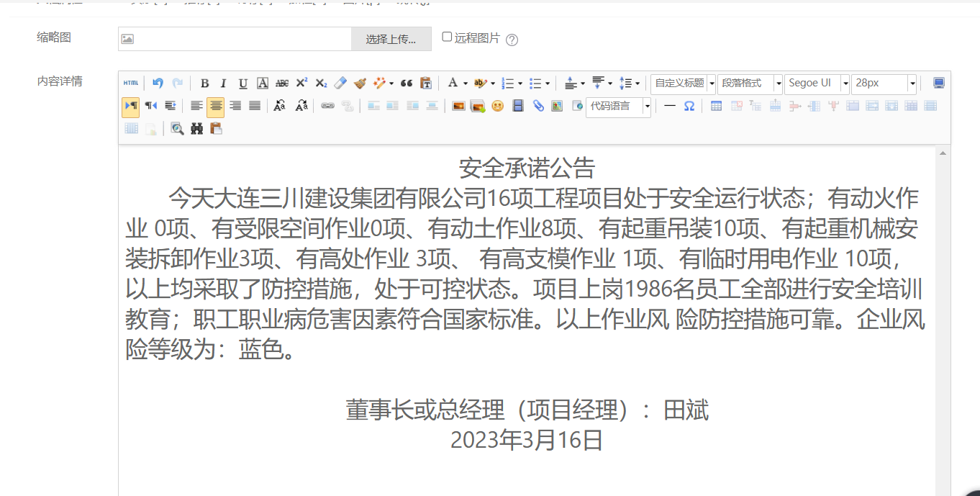Image resolution: width=980 pixels, height=496 pixels.
Task: Undo the last edit
Action: tap(158, 83)
